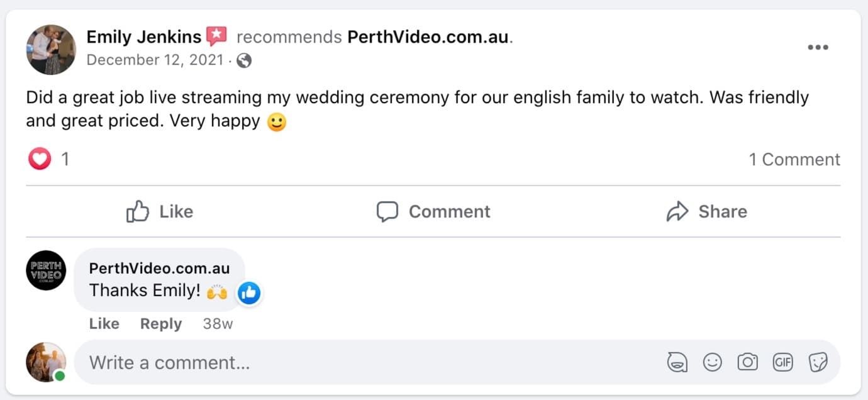This screenshot has width=868, height=400.
Task: Share the recommendation post
Action: point(706,211)
